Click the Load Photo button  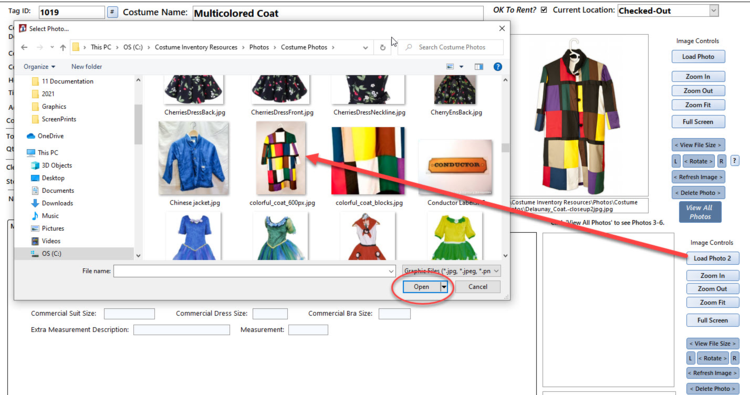pyautogui.click(x=698, y=56)
